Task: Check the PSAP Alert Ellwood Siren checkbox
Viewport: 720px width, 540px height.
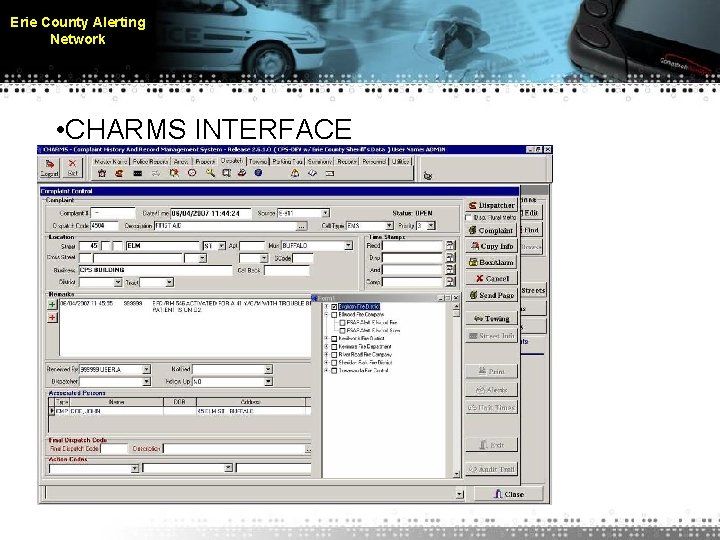Action: point(342,331)
